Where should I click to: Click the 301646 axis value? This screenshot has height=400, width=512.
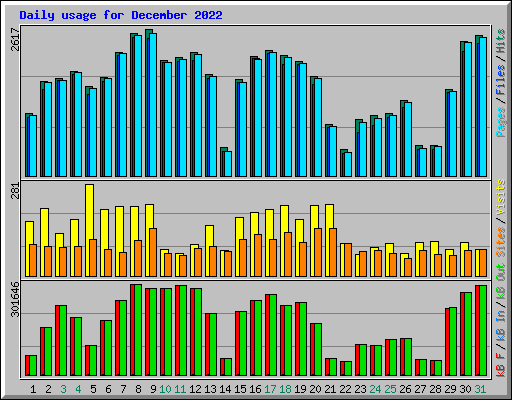(15, 299)
